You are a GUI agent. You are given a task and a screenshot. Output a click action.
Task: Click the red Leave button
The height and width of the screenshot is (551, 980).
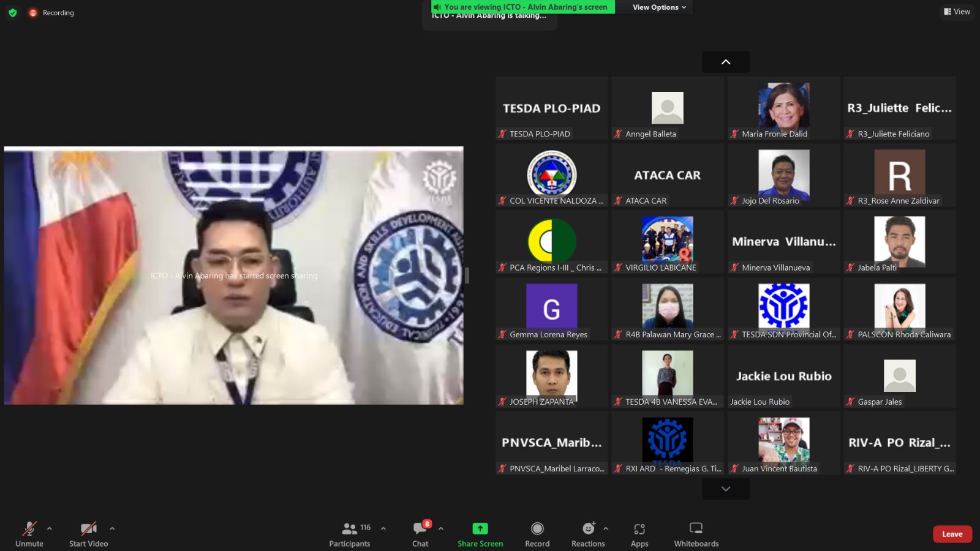click(952, 533)
